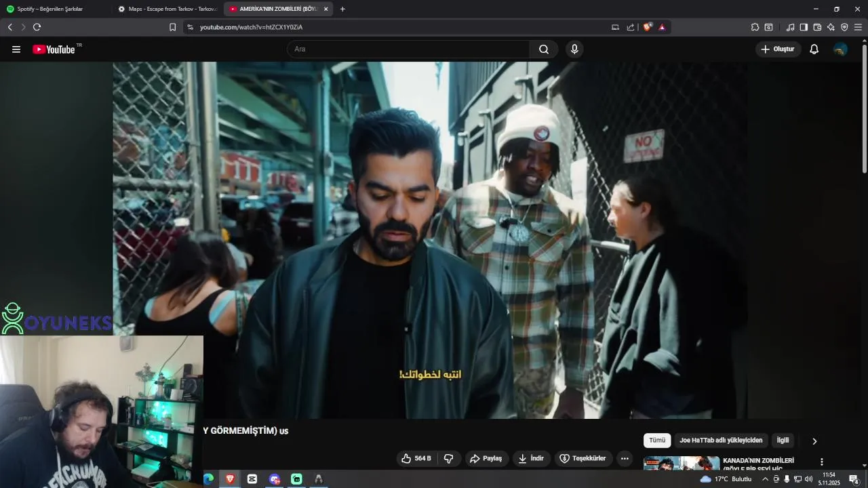Click the Oluştur create button
This screenshot has height=488, width=868.
[778, 49]
